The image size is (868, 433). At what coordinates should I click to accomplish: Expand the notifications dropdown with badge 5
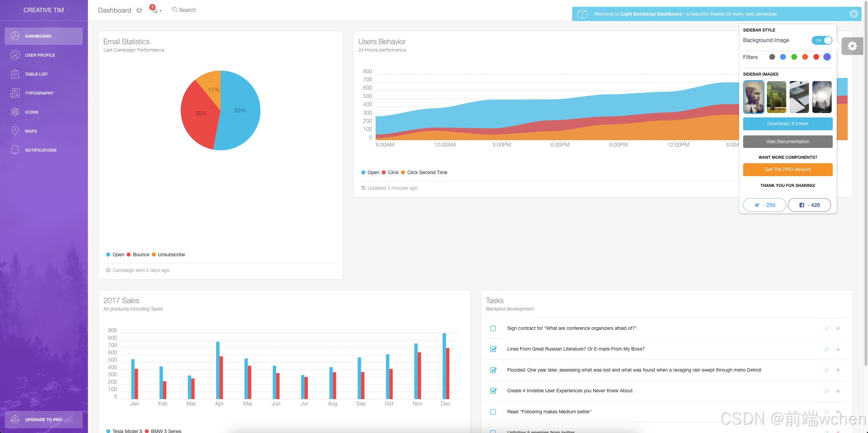[x=155, y=10]
